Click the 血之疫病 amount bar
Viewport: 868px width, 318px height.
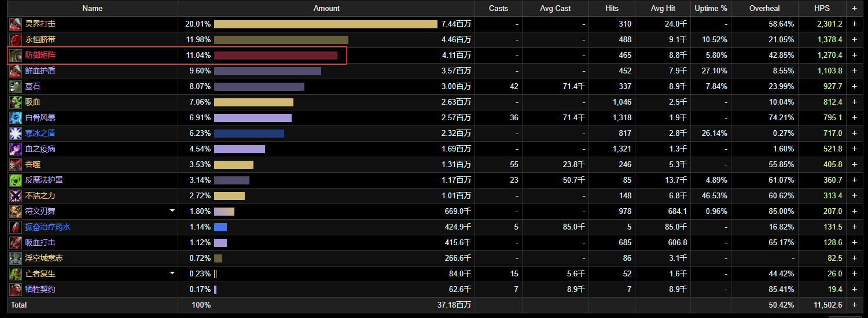click(239, 149)
